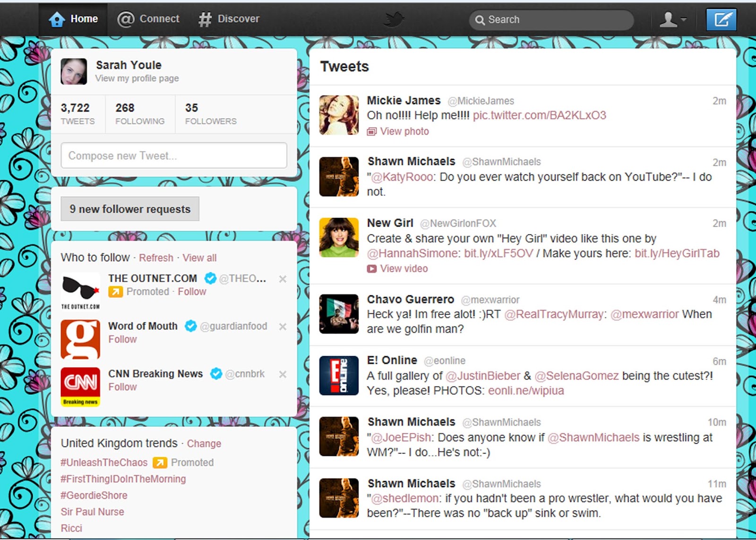756x540 pixels.
Task: Open Sarah Youle's profile photo
Action: click(74, 71)
